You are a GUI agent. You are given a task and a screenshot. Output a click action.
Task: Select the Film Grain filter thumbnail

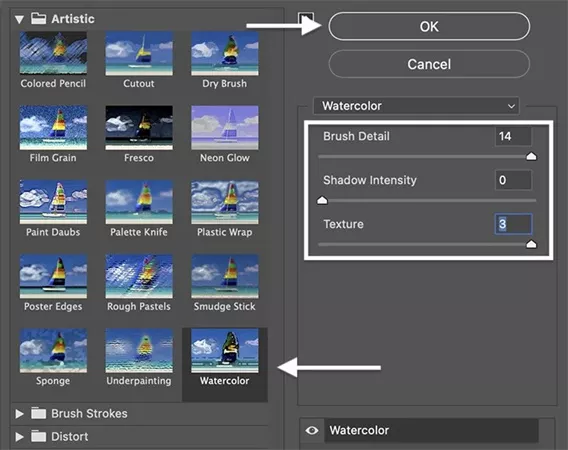click(53, 128)
